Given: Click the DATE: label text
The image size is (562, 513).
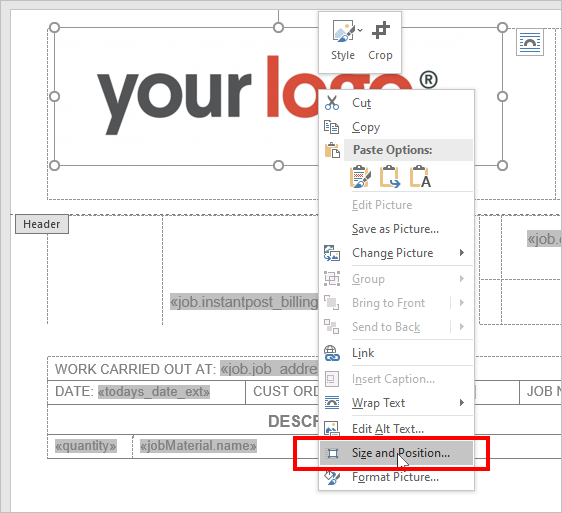Looking at the screenshot, I should (x=74, y=391).
